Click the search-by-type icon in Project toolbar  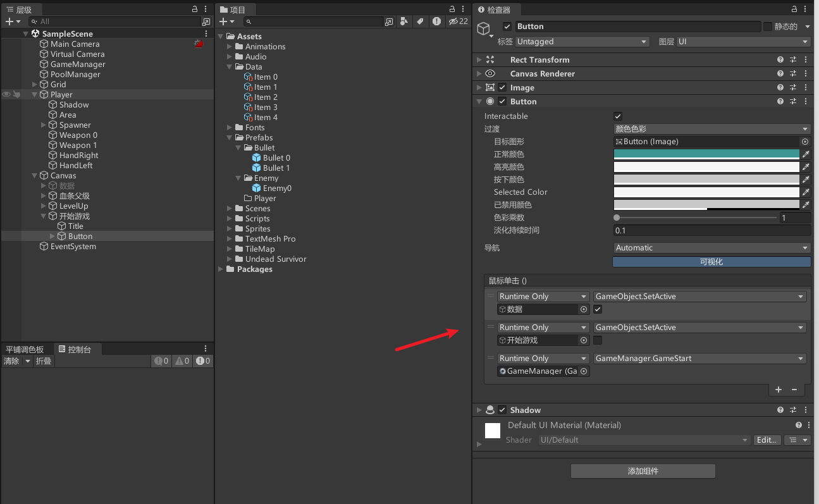(x=403, y=21)
